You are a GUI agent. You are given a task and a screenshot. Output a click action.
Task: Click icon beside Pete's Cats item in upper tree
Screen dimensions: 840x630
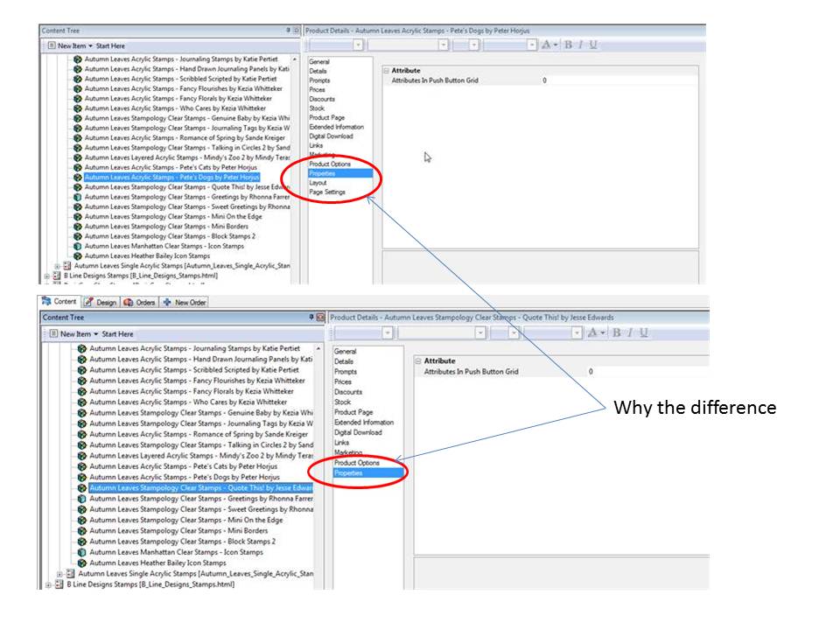click(x=78, y=167)
